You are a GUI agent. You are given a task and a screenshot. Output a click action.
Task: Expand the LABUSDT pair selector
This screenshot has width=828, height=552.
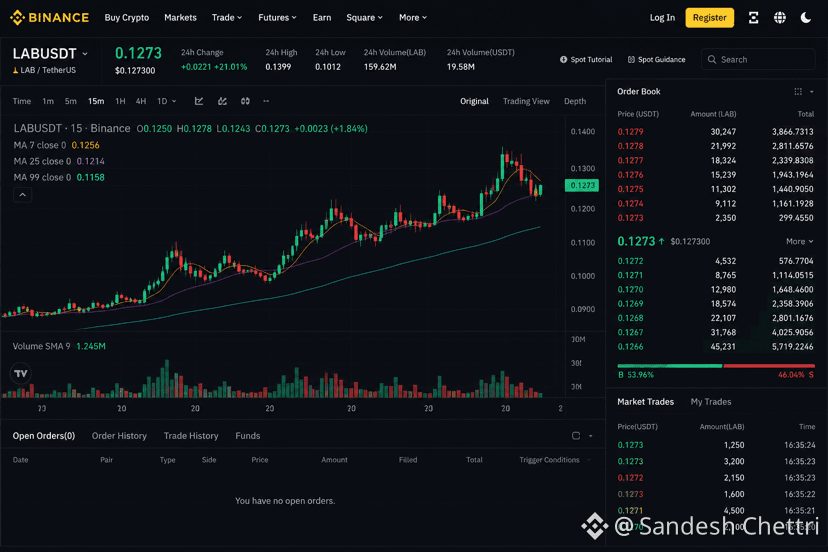click(85, 54)
